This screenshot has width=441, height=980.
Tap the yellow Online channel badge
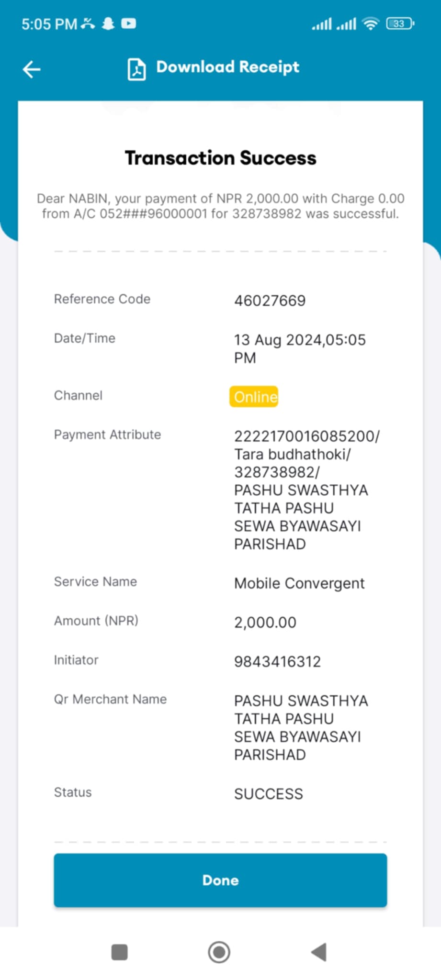click(x=254, y=397)
